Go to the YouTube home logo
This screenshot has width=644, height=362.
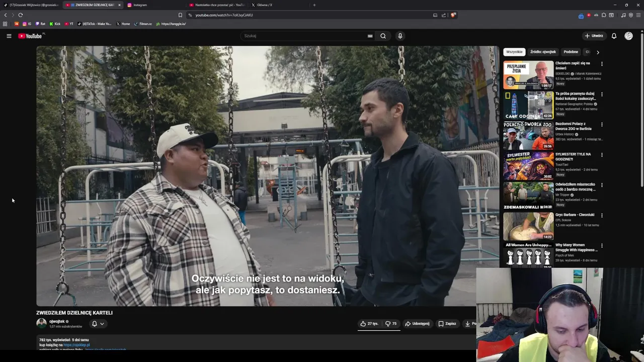(x=31, y=36)
